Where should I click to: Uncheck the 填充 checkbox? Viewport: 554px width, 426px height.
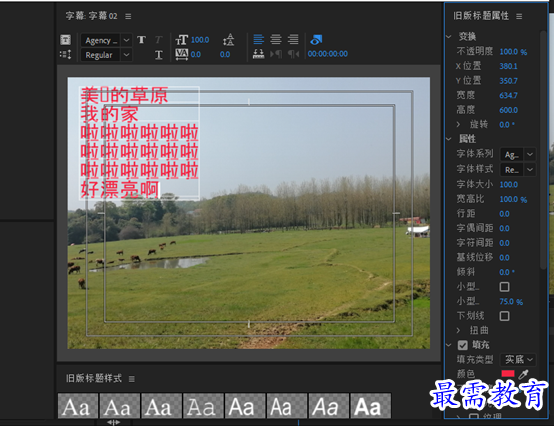point(462,345)
